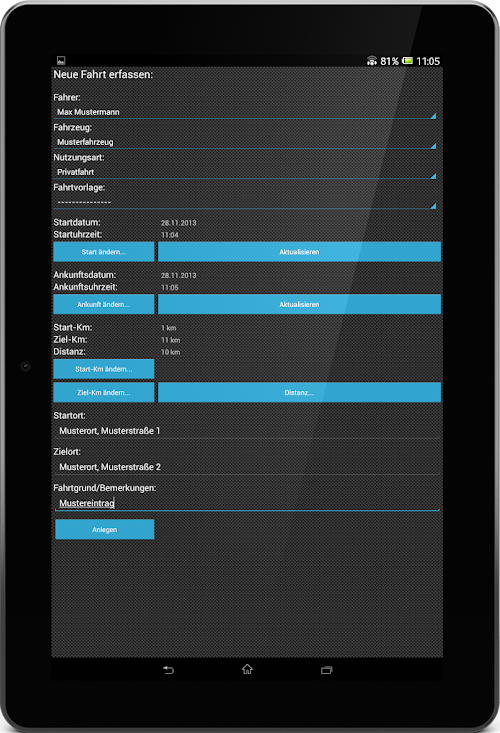This screenshot has width=500, height=733.
Task: Click the Ankunft ändern button
Action: coord(104,304)
